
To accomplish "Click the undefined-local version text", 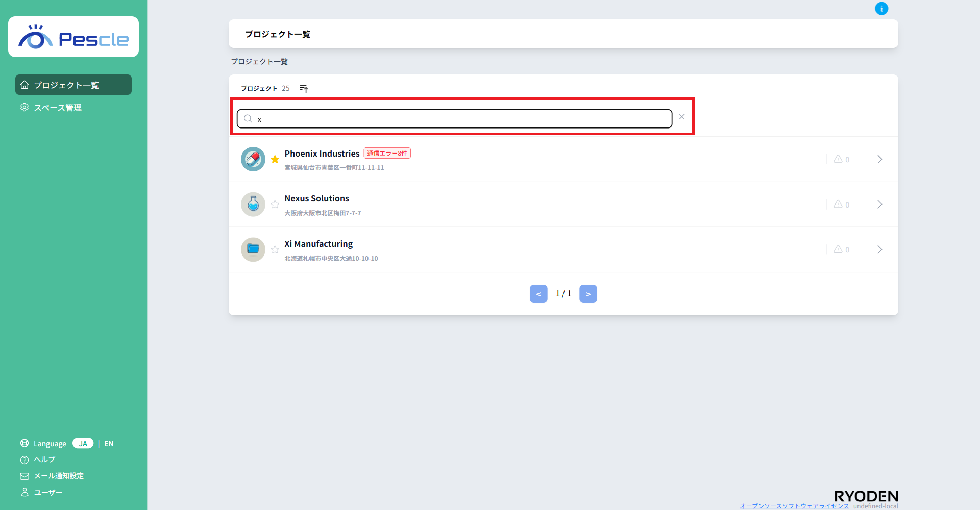I will [x=875, y=506].
